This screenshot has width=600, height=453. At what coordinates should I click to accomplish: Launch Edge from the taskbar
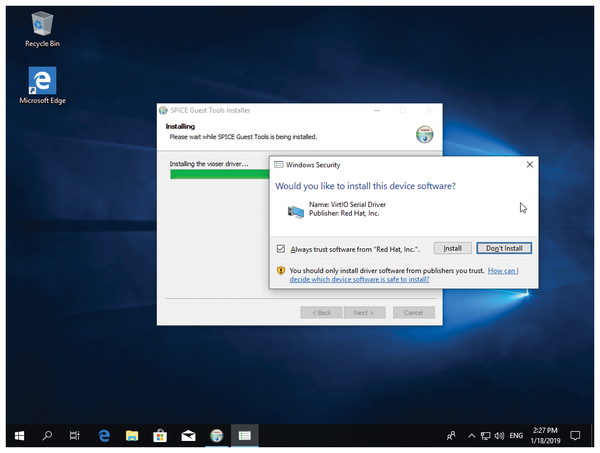[x=104, y=435]
